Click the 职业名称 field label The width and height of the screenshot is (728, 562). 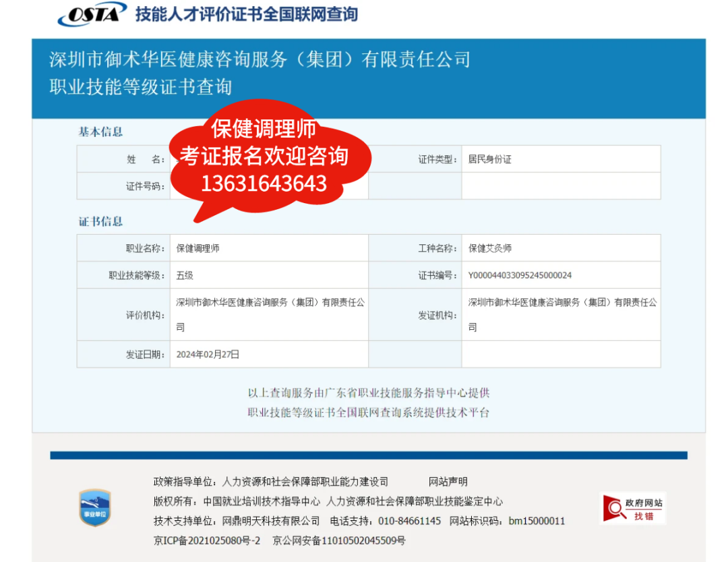145,248
